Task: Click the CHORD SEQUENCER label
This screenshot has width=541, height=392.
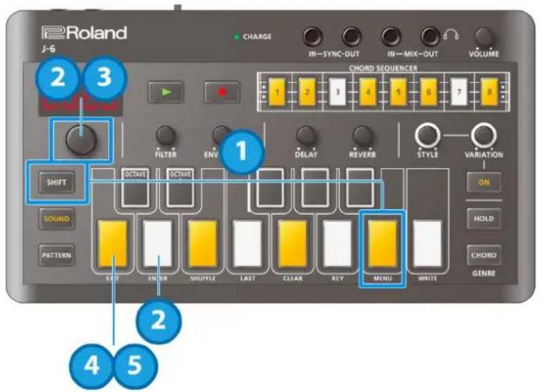Action: 383,68
